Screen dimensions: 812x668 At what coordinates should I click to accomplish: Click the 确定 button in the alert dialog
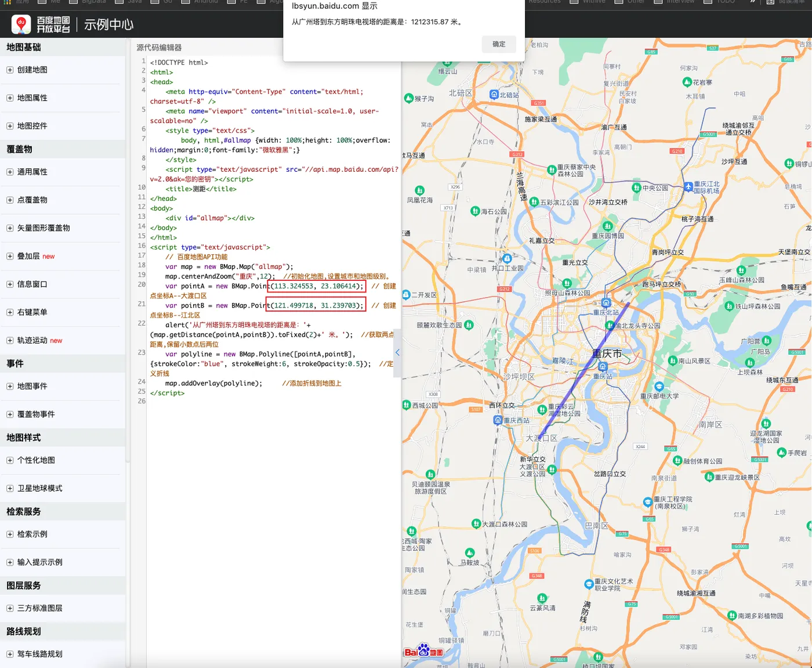pyautogui.click(x=499, y=44)
